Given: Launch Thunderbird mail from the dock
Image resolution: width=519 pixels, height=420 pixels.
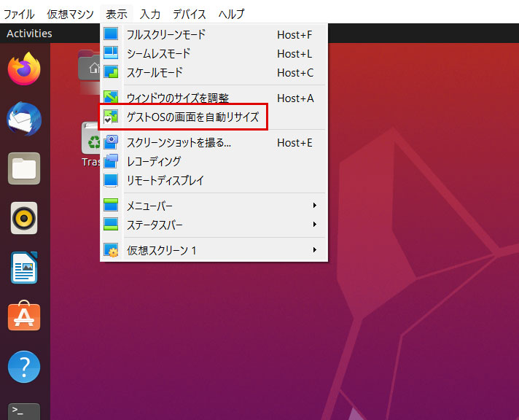Looking at the screenshot, I should (24, 119).
